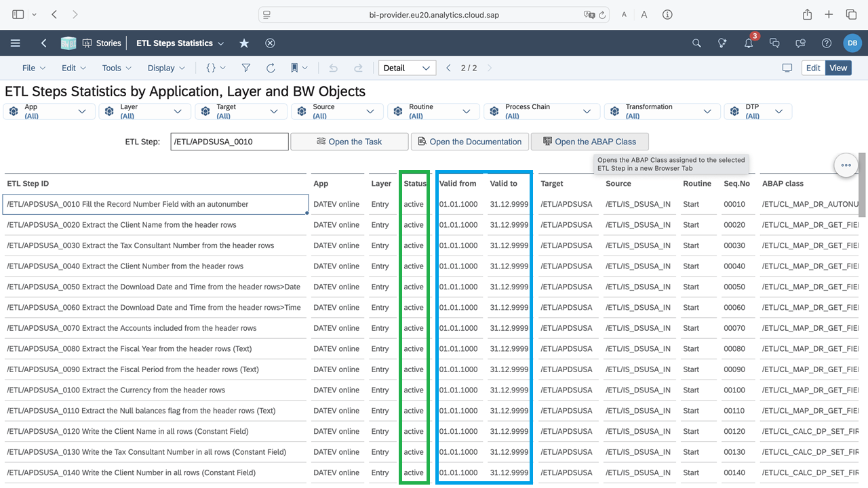Click the search magnifier in header
The width and height of the screenshot is (868, 488).
pos(696,43)
